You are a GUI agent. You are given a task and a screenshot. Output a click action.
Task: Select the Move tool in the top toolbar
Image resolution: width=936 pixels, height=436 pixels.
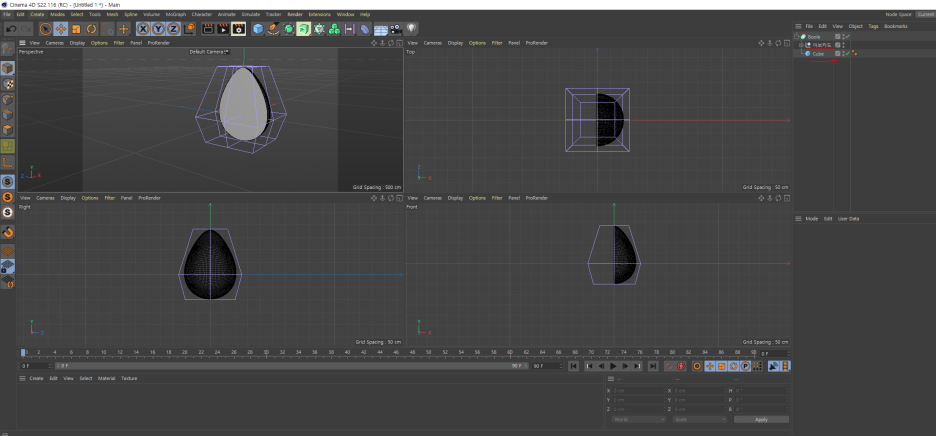pos(61,29)
